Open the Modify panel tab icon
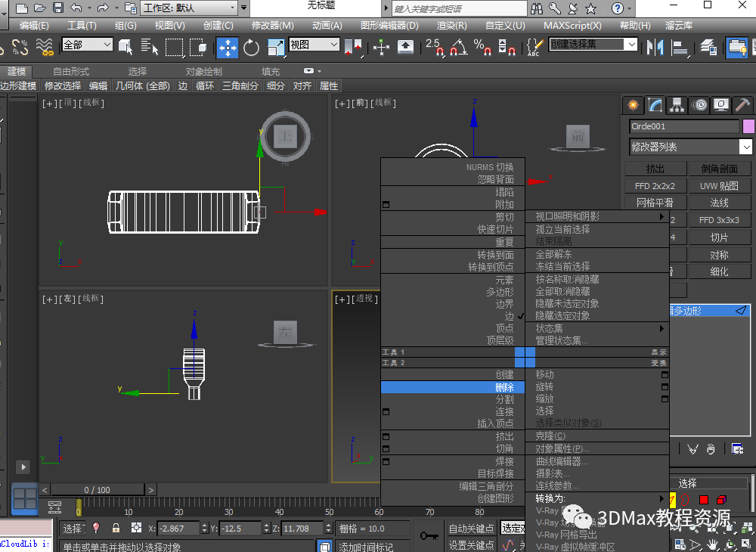 (x=655, y=105)
